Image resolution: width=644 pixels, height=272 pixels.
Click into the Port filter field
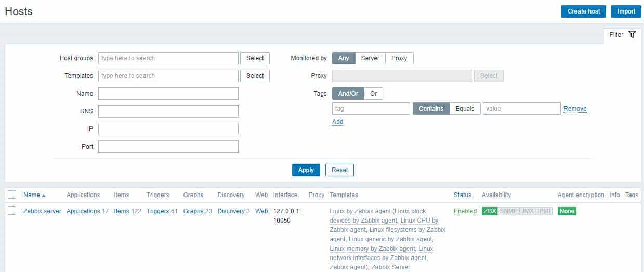168,147
